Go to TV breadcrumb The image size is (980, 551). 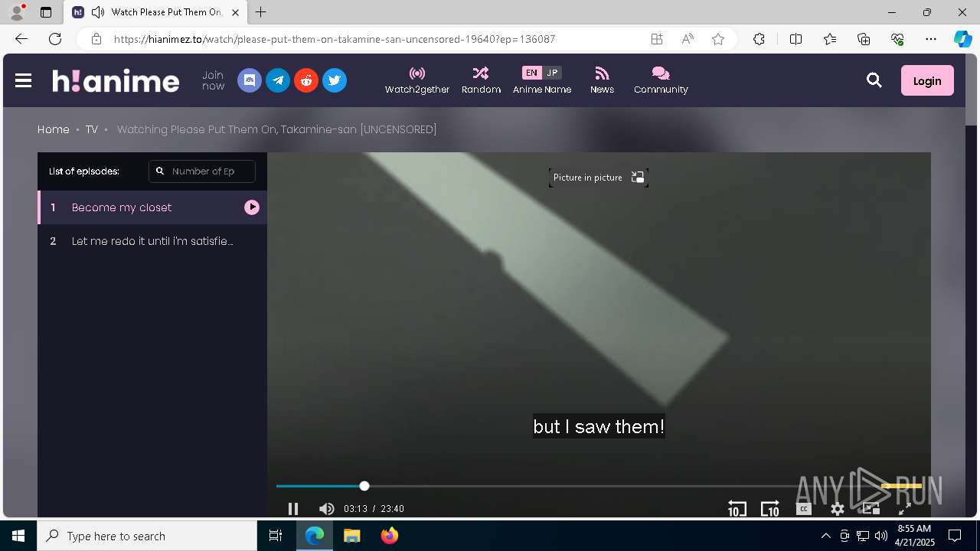pyautogui.click(x=92, y=129)
